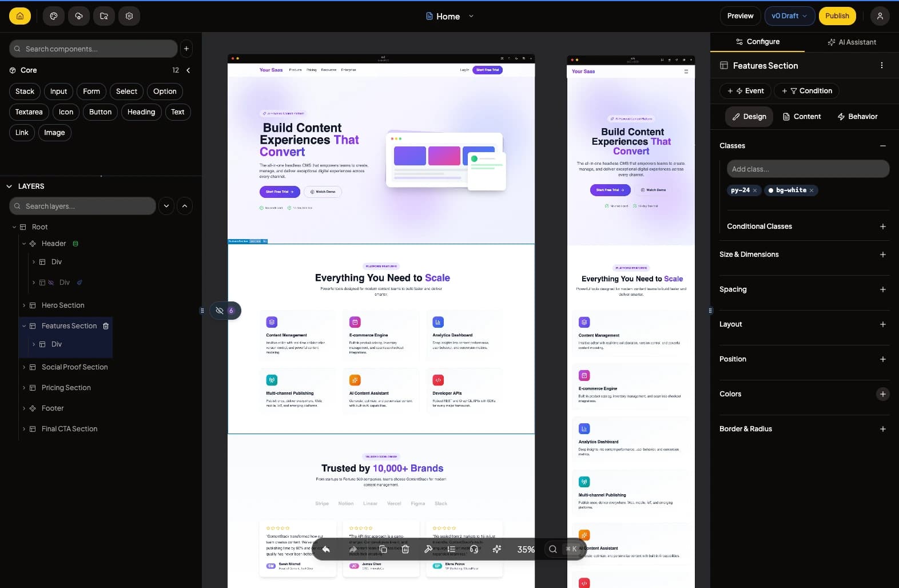Open the settings gear in top bar
The height and width of the screenshot is (588, 899).
pyautogui.click(x=129, y=16)
